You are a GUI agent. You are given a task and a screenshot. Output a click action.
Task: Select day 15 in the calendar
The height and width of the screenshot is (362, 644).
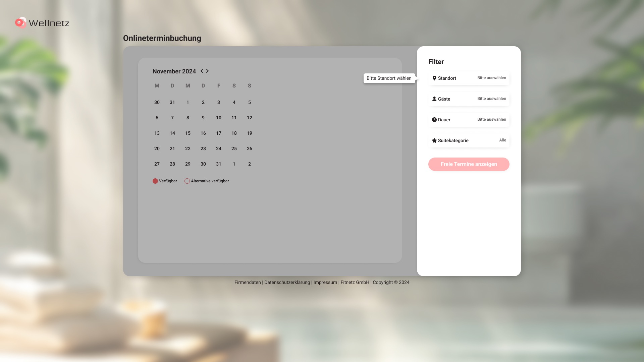188,133
